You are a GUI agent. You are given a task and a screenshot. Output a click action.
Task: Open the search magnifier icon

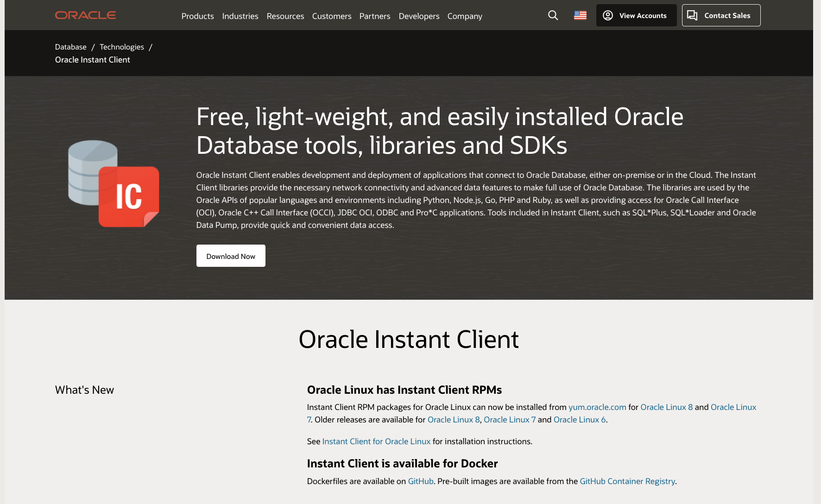click(x=553, y=15)
